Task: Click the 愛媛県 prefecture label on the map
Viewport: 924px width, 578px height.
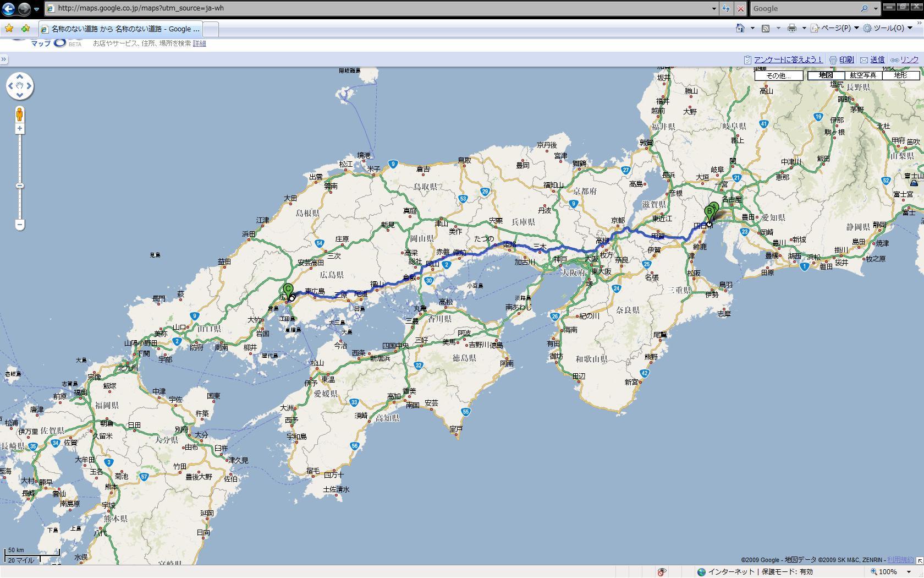Action: coord(326,394)
